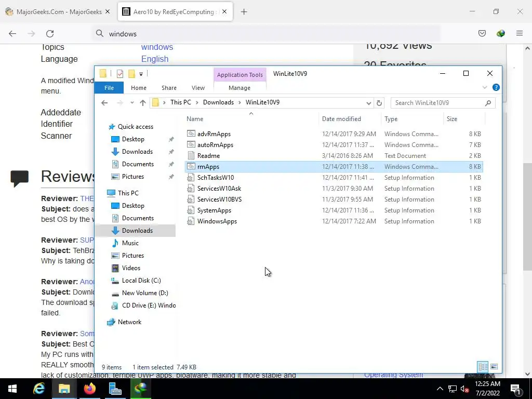
Task: Open pinned Desktop under Quick access
Action: (132, 139)
